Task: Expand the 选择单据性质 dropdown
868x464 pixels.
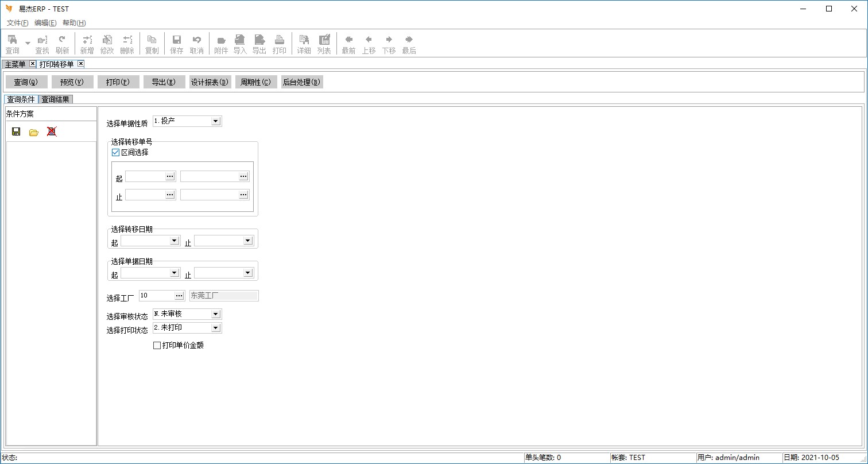Action: [x=215, y=121]
